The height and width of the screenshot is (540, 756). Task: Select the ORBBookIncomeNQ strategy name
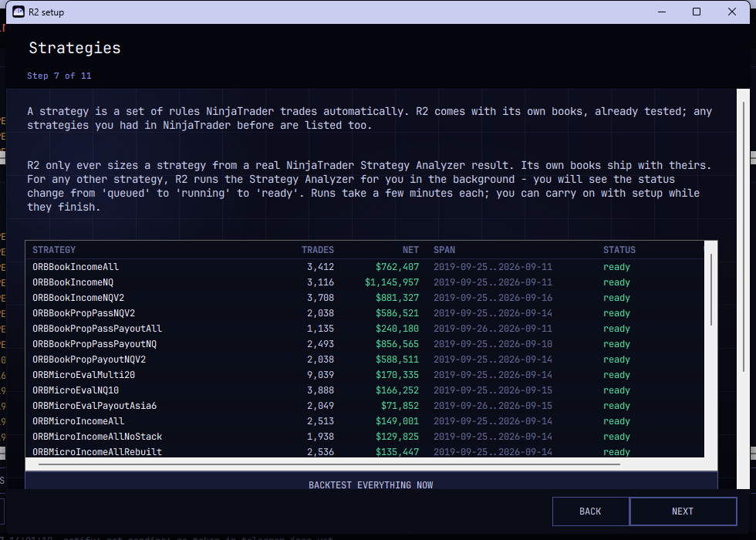click(x=73, y=282)
